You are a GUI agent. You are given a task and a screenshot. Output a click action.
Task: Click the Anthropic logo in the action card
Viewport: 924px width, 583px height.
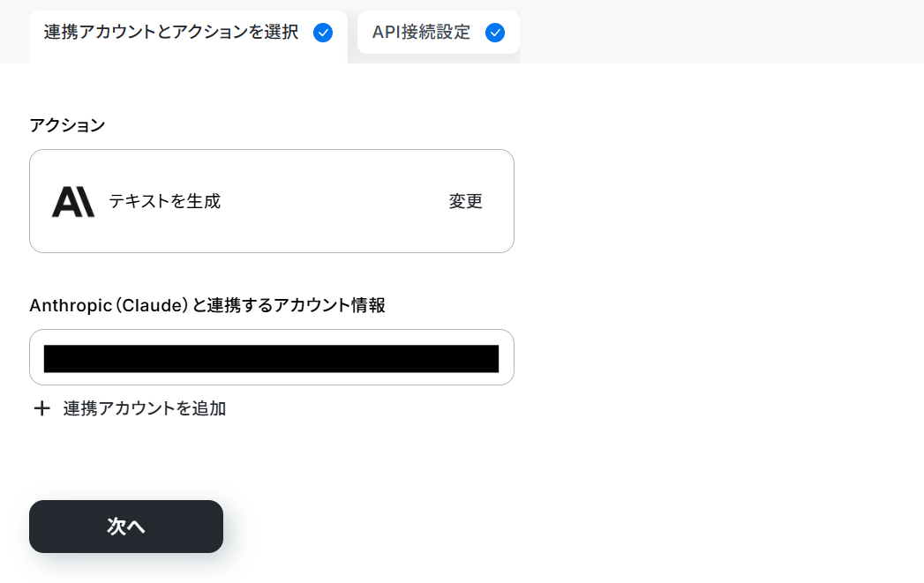click(73, 201)
